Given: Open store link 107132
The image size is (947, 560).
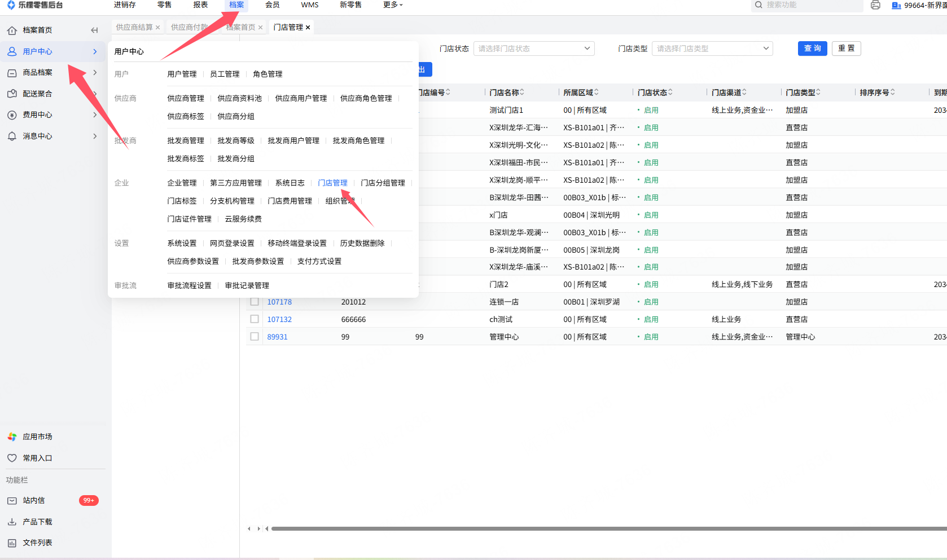Looking at the screenshot, I should tap(279, 320).
